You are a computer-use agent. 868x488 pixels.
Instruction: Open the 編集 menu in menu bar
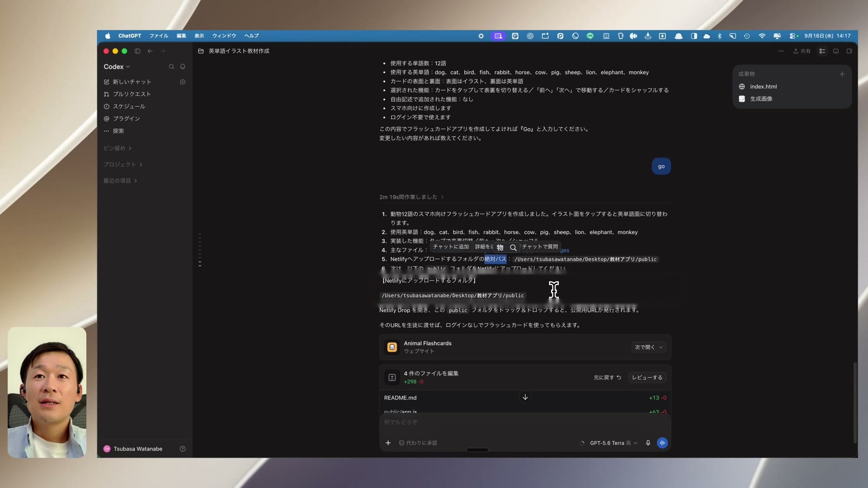pyautogui.click(x=181, y=36)
